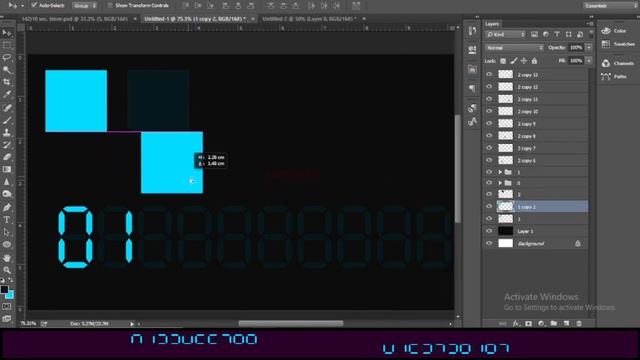Viewport: 640px width, 360px height.
Task: Select the Hand tool
Action: coord(7,258)
